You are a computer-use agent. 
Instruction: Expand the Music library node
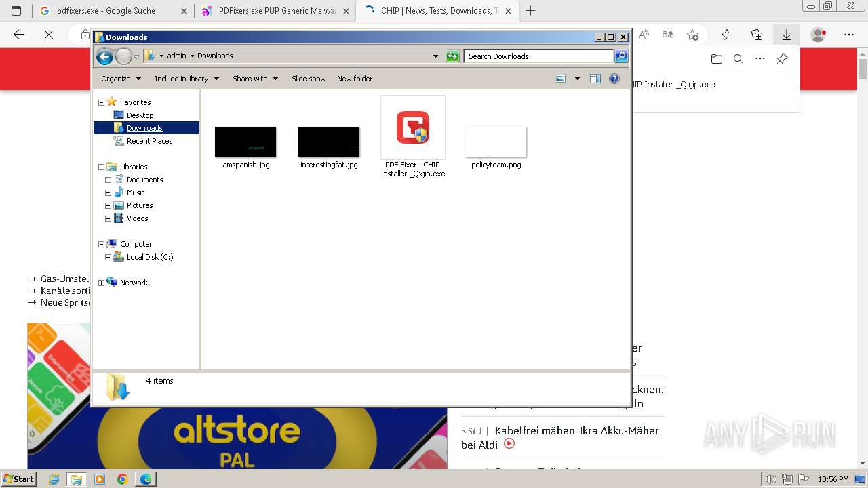(108, 192)
